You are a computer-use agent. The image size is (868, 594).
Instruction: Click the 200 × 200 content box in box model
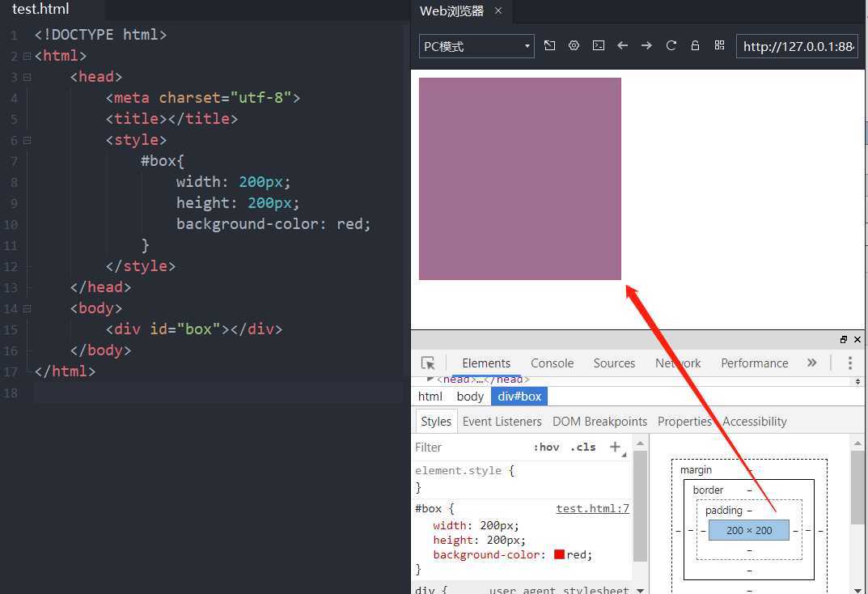tap(749, 530)
